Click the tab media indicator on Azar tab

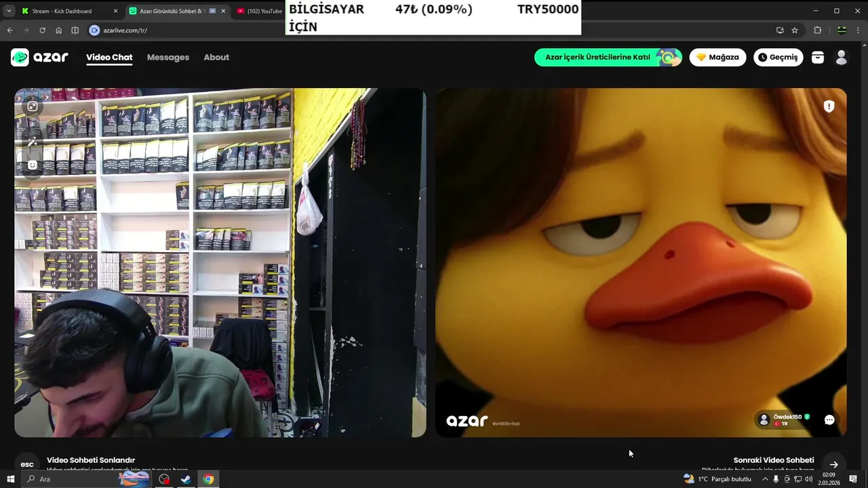point(213,11)
